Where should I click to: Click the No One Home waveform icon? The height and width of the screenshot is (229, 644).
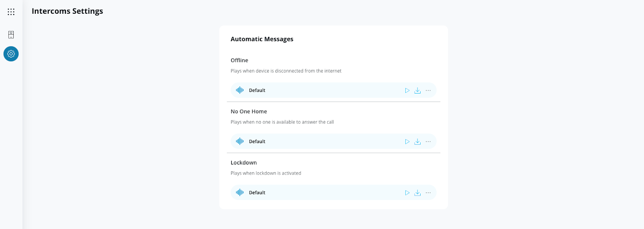(240, 142)
